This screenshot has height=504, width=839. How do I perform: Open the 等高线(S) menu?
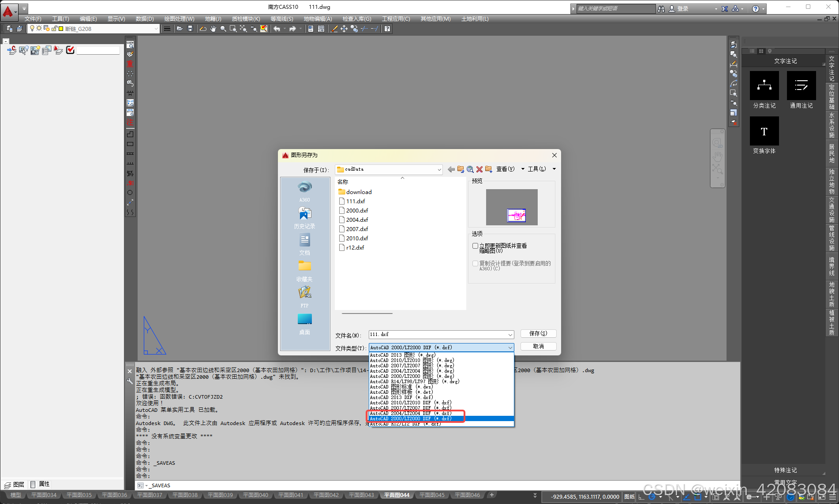(x=282, y=19)
